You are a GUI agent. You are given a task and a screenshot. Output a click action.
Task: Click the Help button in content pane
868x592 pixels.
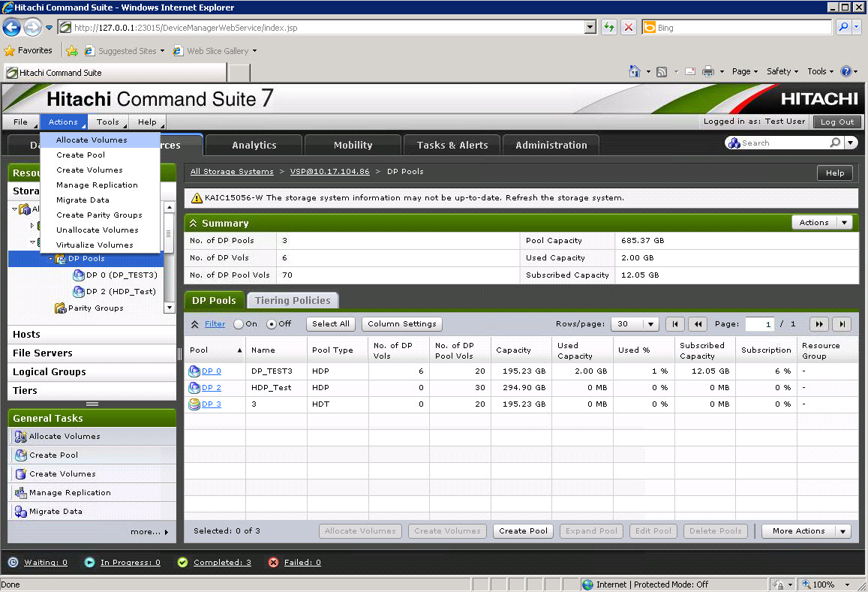(x=835, y=173)
